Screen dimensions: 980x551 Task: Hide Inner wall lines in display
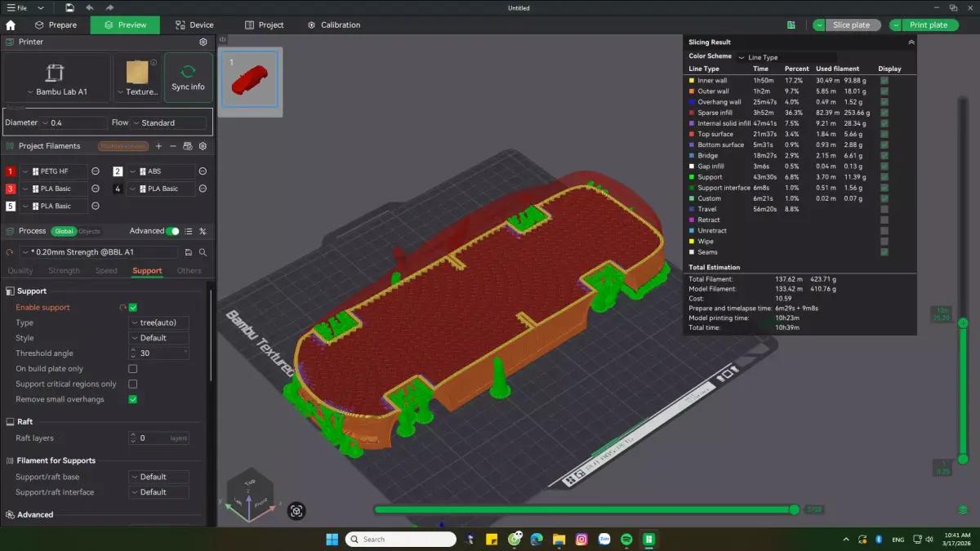[884, 81]
